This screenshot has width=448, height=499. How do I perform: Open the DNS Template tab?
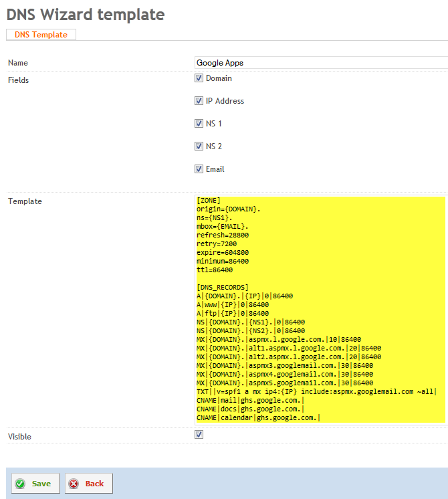41,35
